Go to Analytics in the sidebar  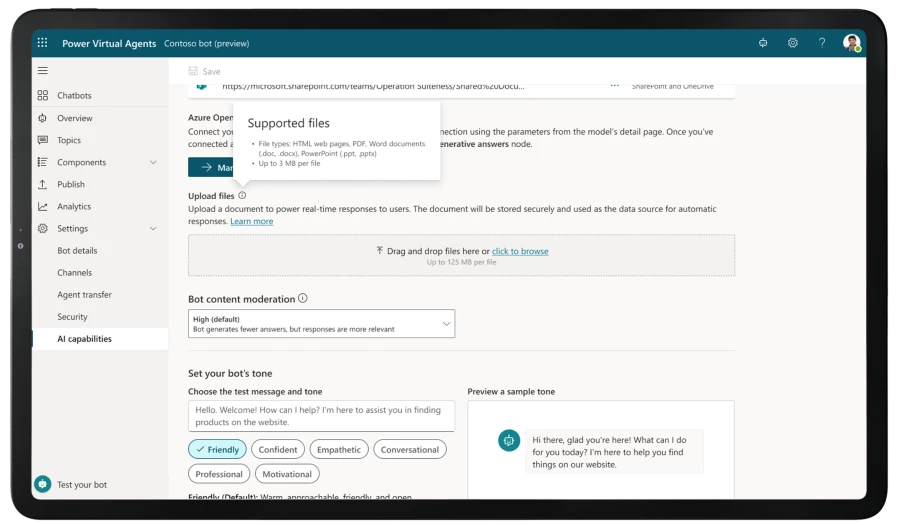pos(74,207)
